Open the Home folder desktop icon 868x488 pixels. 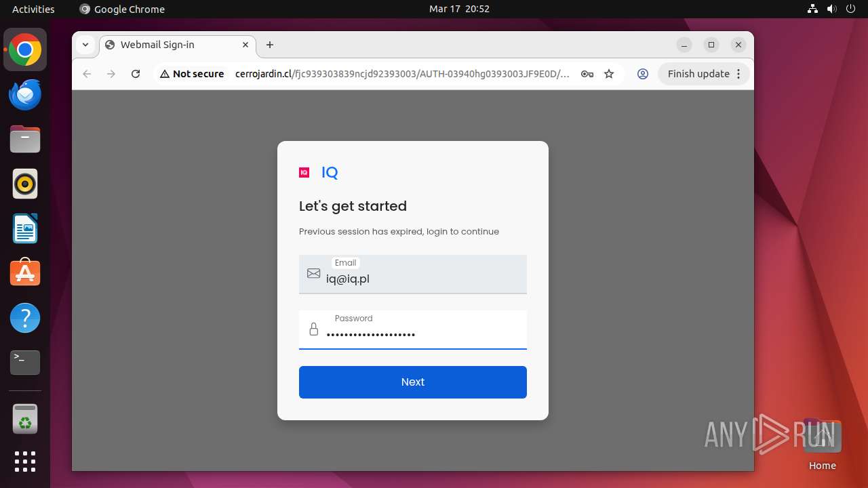tap(822, 445)
